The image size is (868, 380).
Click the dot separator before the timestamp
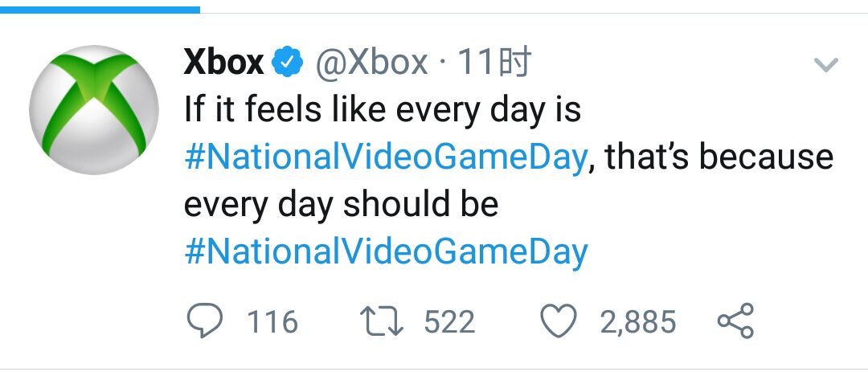(443, 63)
